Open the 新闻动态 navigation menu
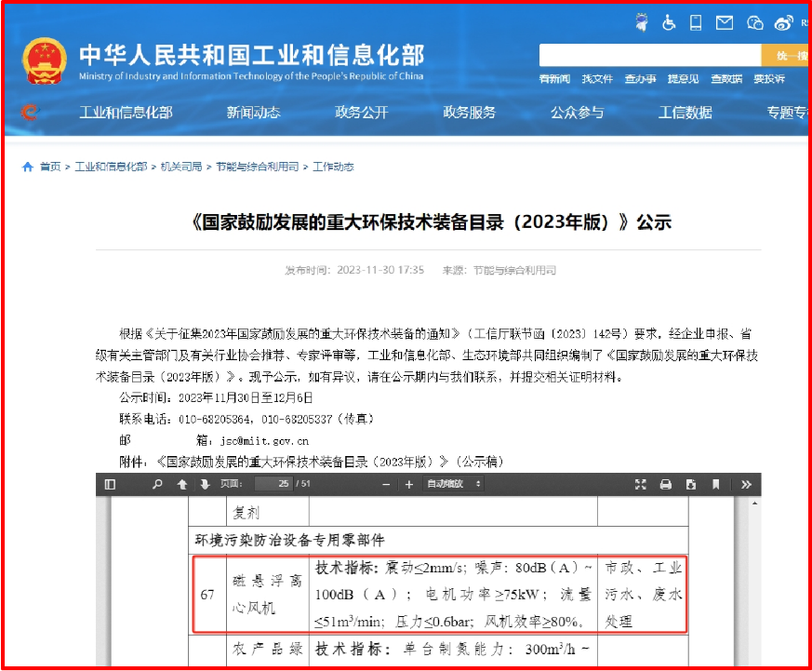Image resolution: width=812 pixels, height=671 pixels. pos(253,113)
